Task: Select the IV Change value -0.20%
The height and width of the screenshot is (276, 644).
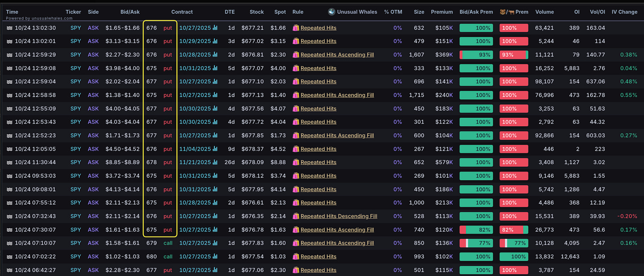Action: pos(627,216)
